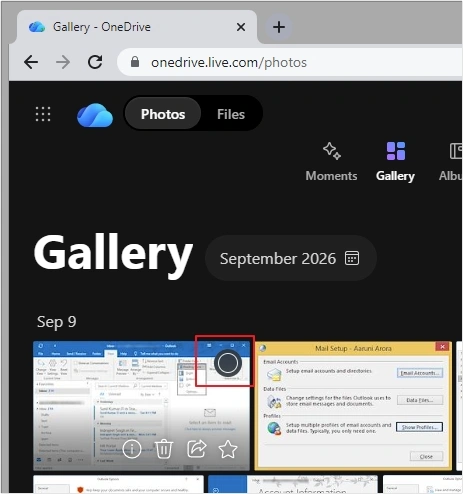
Task: Click the calendar icon beside September 2026
Action: pyautogui.click(x=352, y=258)
